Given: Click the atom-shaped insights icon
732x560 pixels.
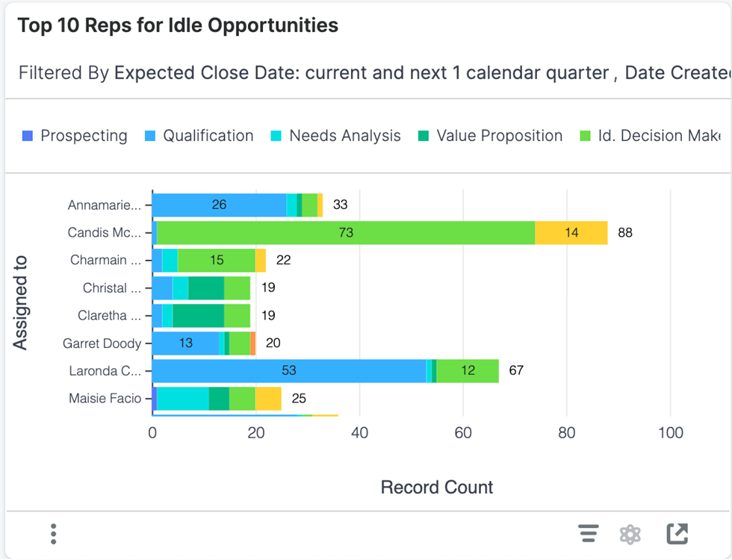Looking at the screenshot, I should [631, 534].
